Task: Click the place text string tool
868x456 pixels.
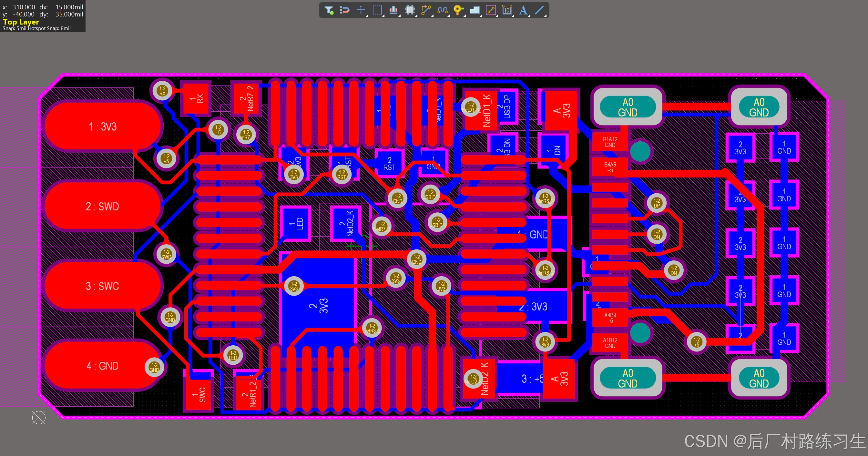Action: [523, 10]
